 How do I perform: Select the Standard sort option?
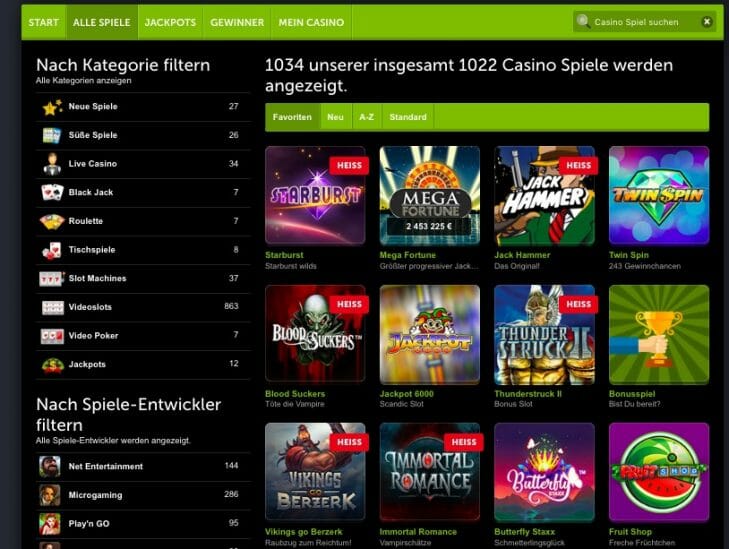(x=408, y=117)
